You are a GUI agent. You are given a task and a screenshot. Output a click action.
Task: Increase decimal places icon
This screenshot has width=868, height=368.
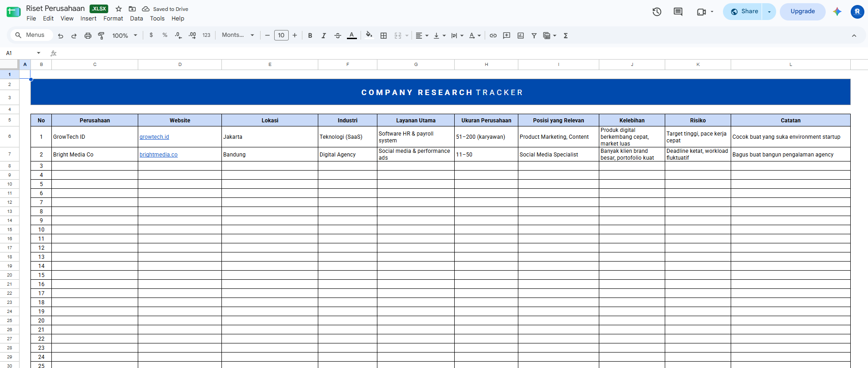[x=192, y=35]
